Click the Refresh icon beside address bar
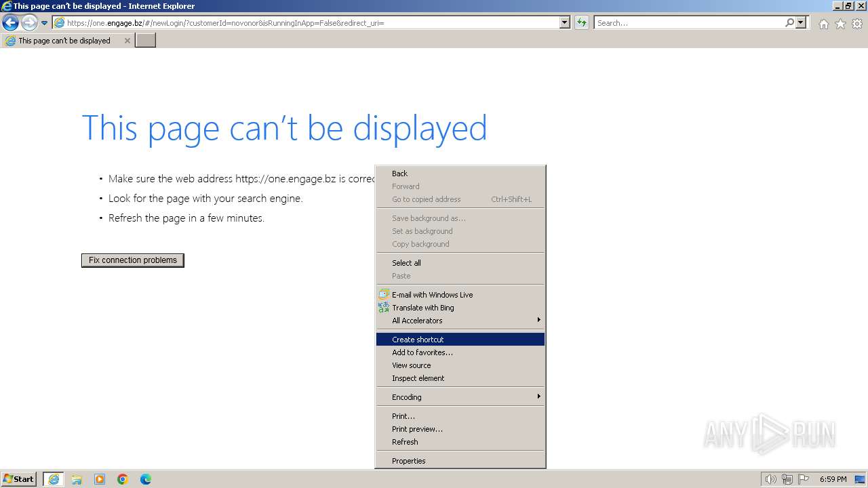Image resolution: width=868 pixels, height=488 pixels. click(582, 22)
